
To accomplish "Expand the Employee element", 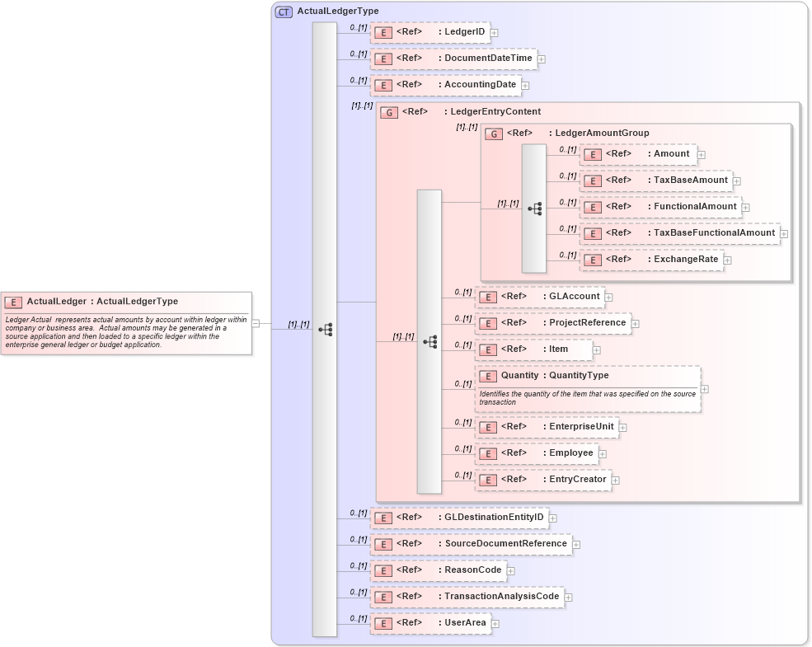I will tap(603, 453).
